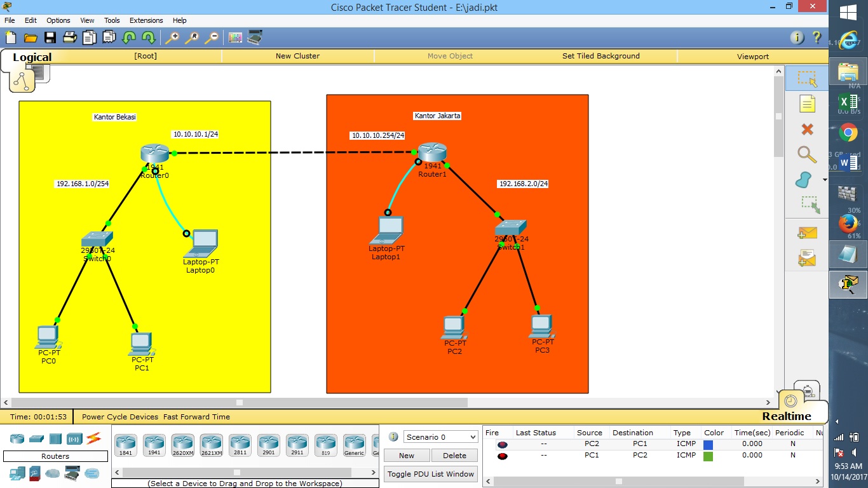Pick the 2911 router model
Viewport: 868px width, 488px height.
coord(297,445)
